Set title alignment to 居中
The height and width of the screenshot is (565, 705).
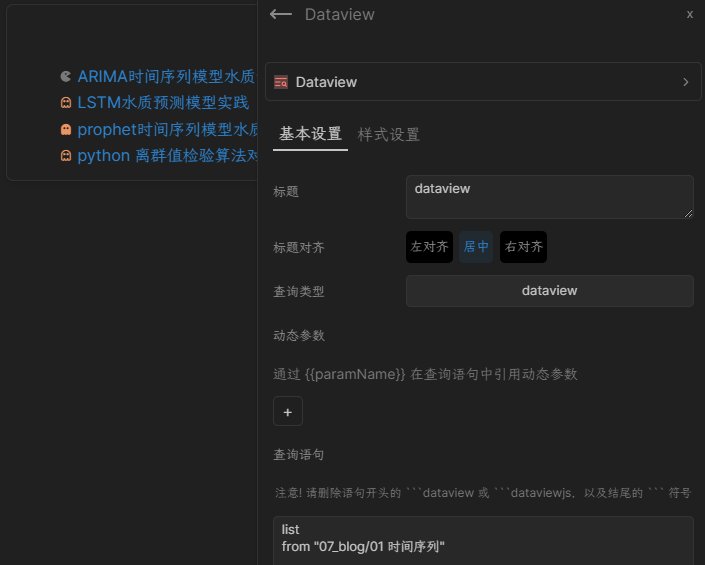476,247
